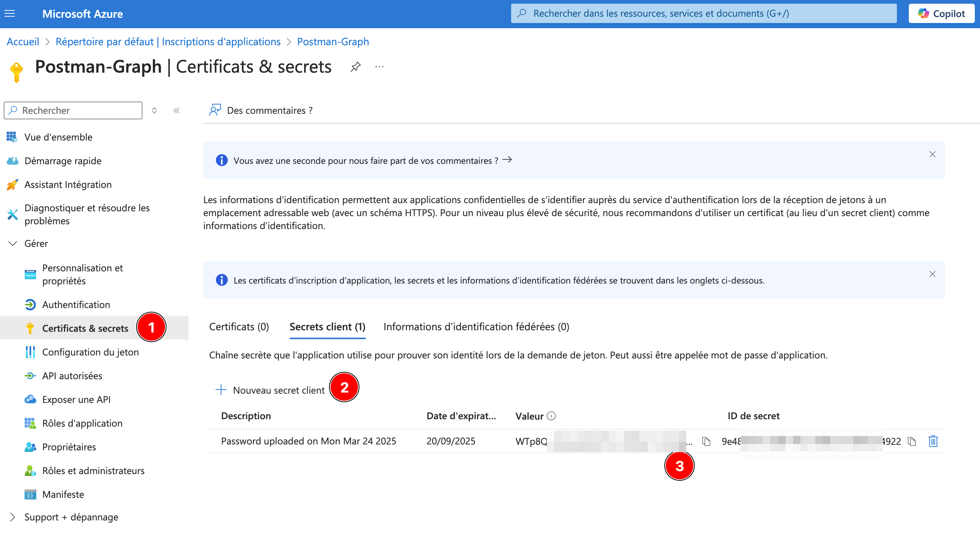Collapse the sidebar with double chevron
The image size is (980, 556).
point(177,110)
